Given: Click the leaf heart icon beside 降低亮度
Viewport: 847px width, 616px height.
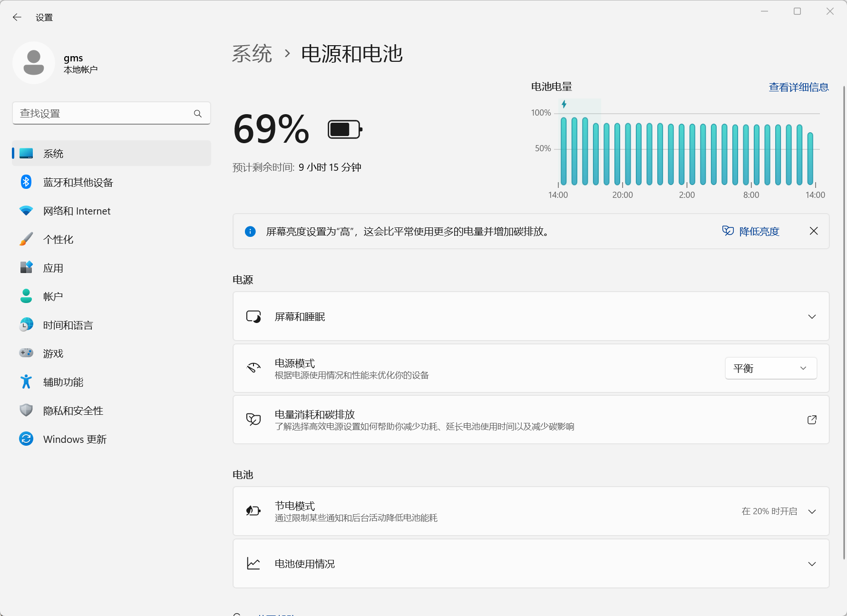Looking at the screenshot, I should pyautogui.click(x=728, y=231).
